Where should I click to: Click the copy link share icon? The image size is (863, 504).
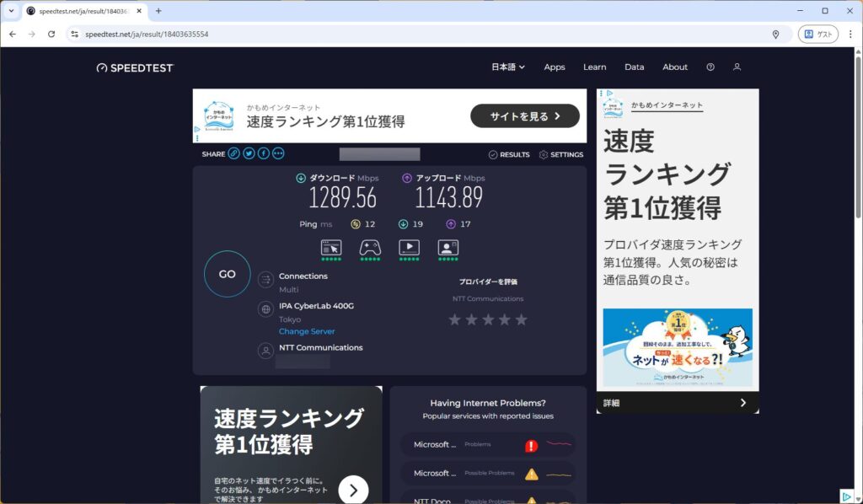click(233, 153)
